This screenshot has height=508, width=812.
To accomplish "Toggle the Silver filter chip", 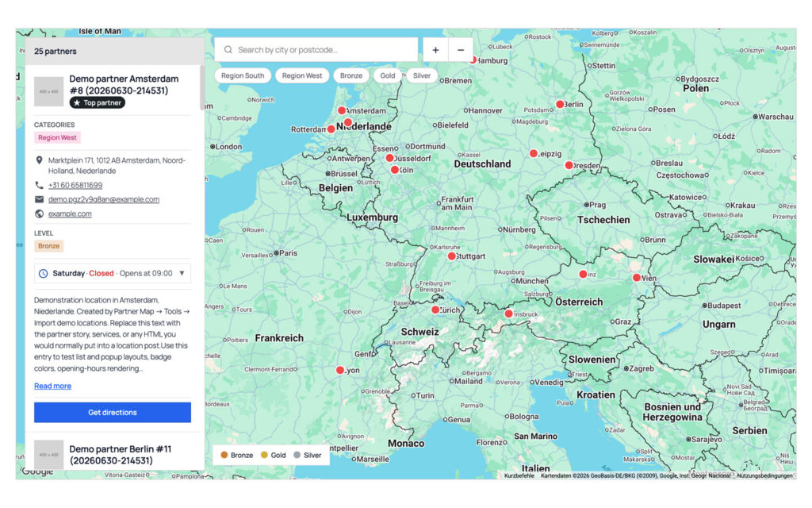I will tap(422, 75).
